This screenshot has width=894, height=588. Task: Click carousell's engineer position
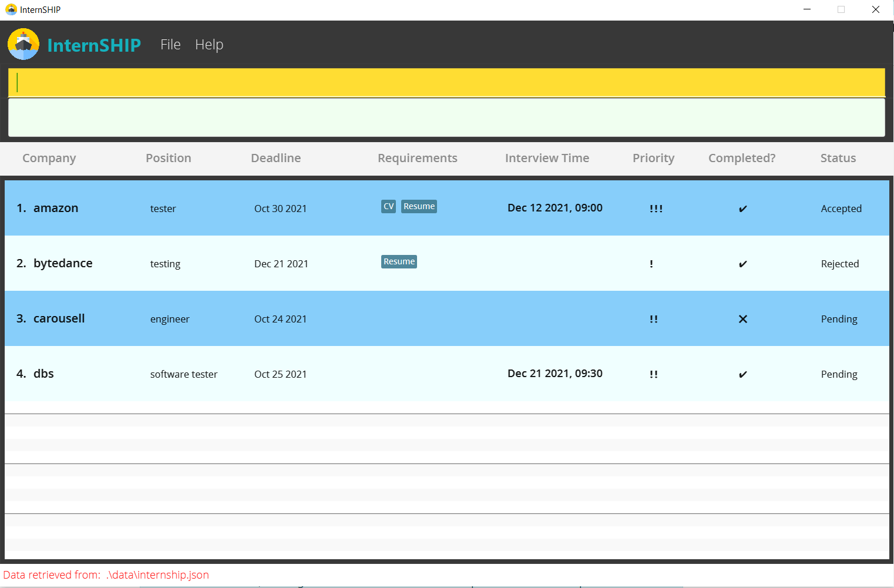tap(170, 319)
